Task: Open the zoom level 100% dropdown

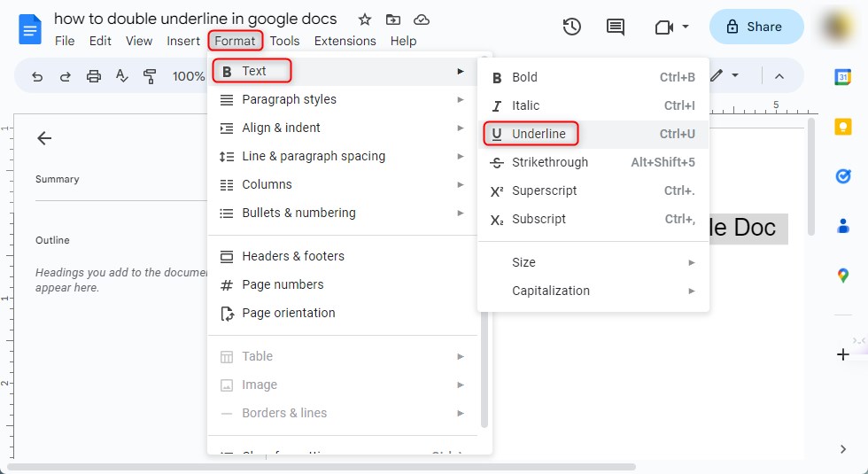Action: [188, 76]
